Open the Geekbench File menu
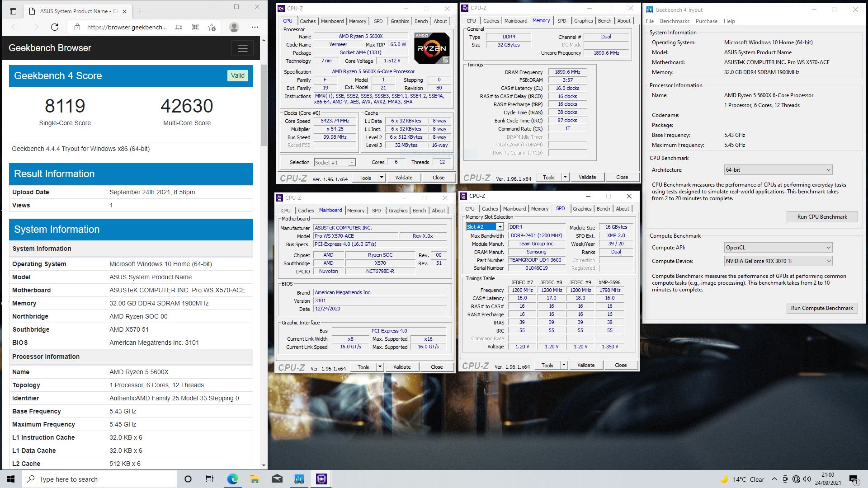 (x=650, y=21)
